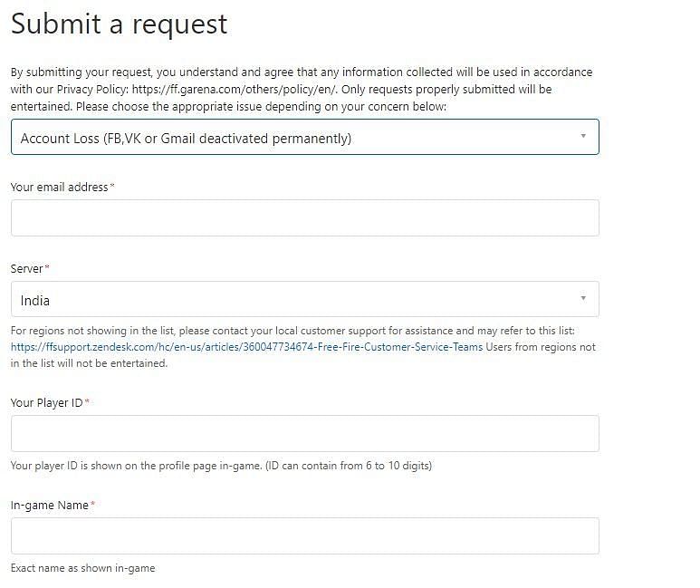Image resolution: width=700 pixels, height=588 pixels.
Task: Click into the Player ID text box
Action: (x=304, y=434)
